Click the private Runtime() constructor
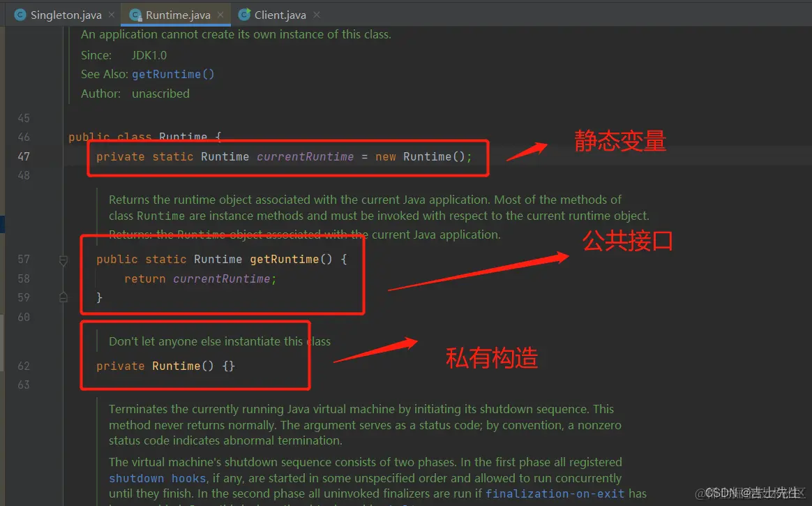The height and width of the screenshot is (506, 812). pyautogui.click(x=166, y=366)
